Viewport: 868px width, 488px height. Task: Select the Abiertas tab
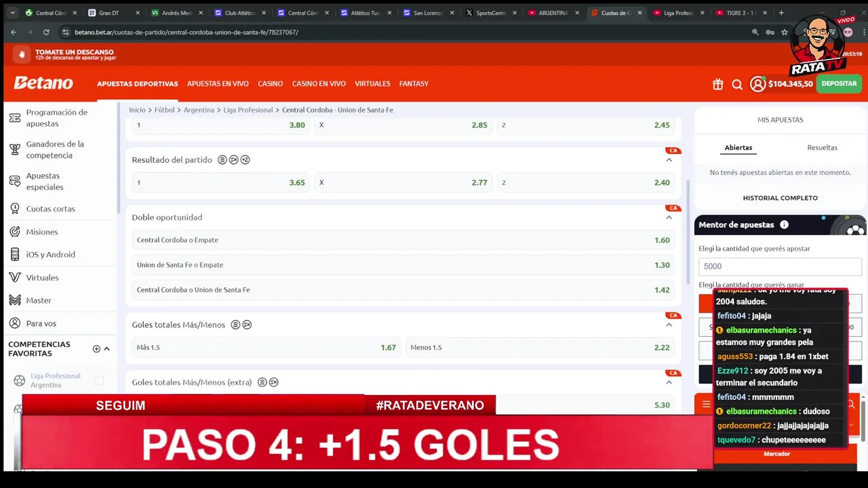[x=738, y=147]
